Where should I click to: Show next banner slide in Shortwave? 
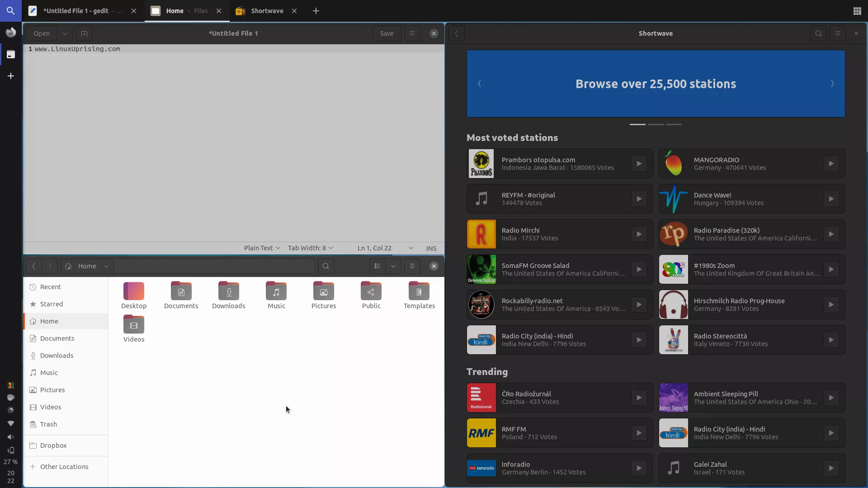[832, 84]
